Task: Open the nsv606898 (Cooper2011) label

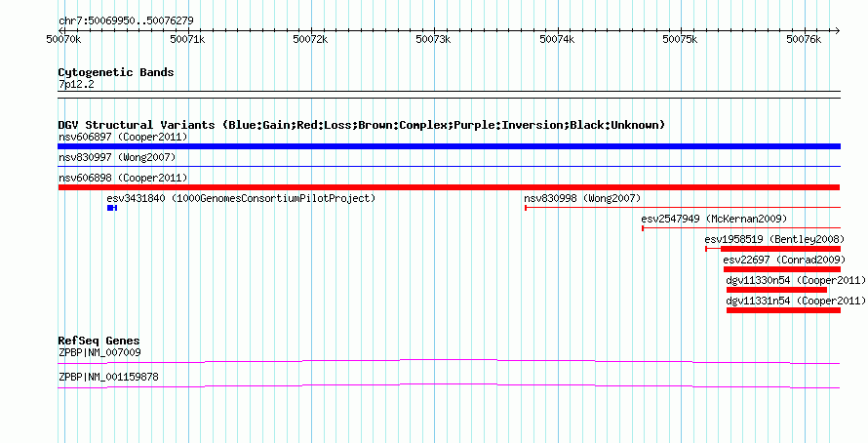Action: click(123, 178)
